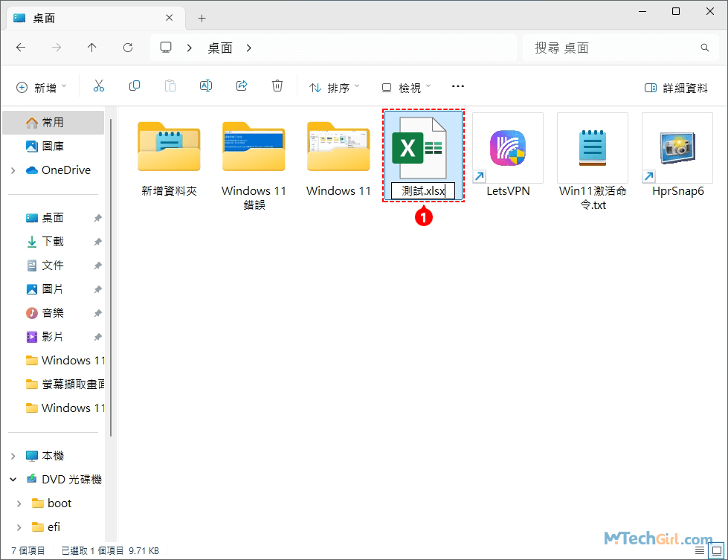This screenshot has width=728, height=560.
Task: Click the Rename icon in toolbar
Action: point(206,87)
